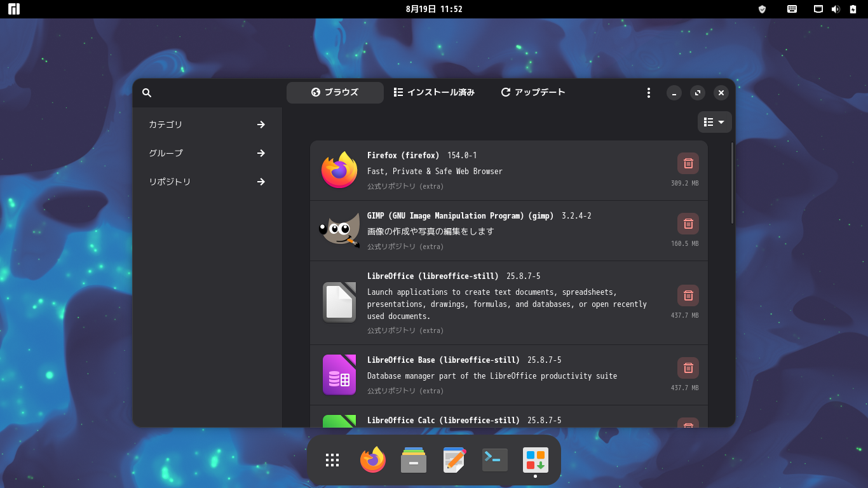Select the Firefox app icon in list
Viewport: 868px width, 488px height.
pos(339,170)
